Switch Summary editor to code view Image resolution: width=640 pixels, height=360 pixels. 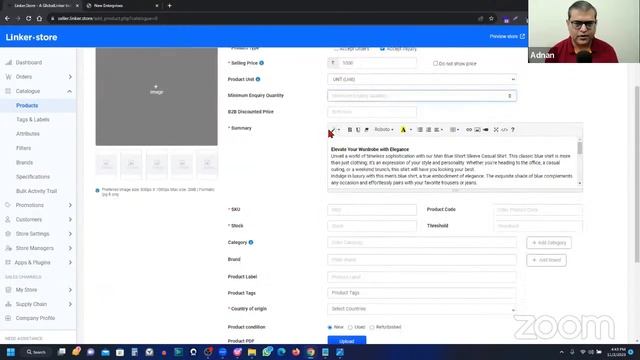coord(504,130)
